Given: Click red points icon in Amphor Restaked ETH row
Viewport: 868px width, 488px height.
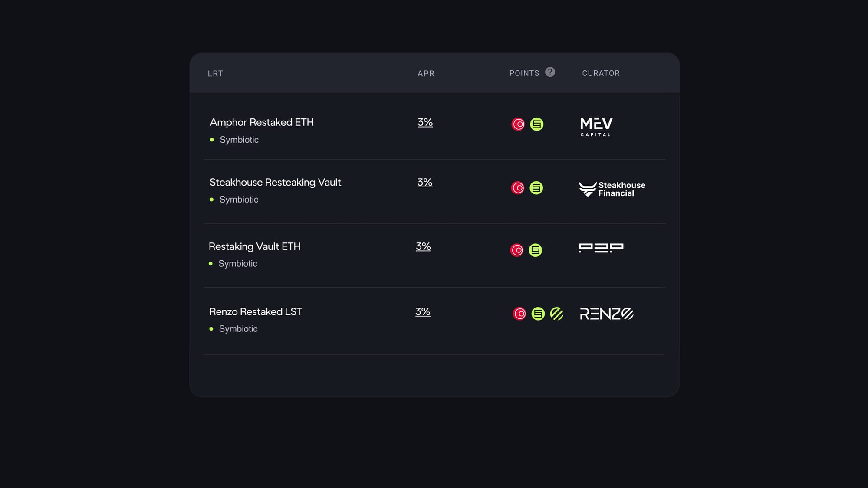Looking at the screenshot, I should pos(518,124).
